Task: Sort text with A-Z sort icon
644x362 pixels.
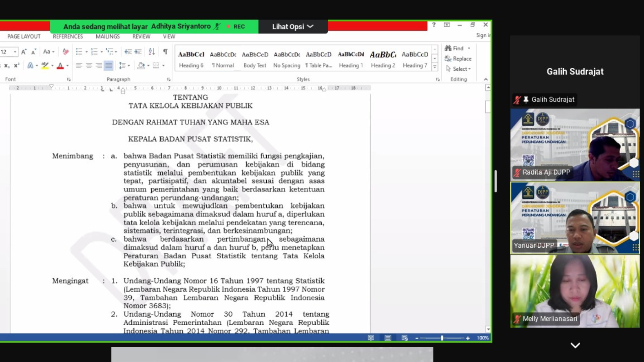Action: [x=152, y=52]
